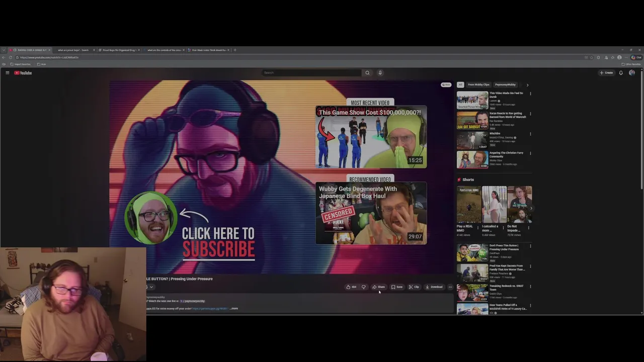The image size is (644, 362).
Task: Focus the YouTube search field
Action: click(x=312, y=73)
